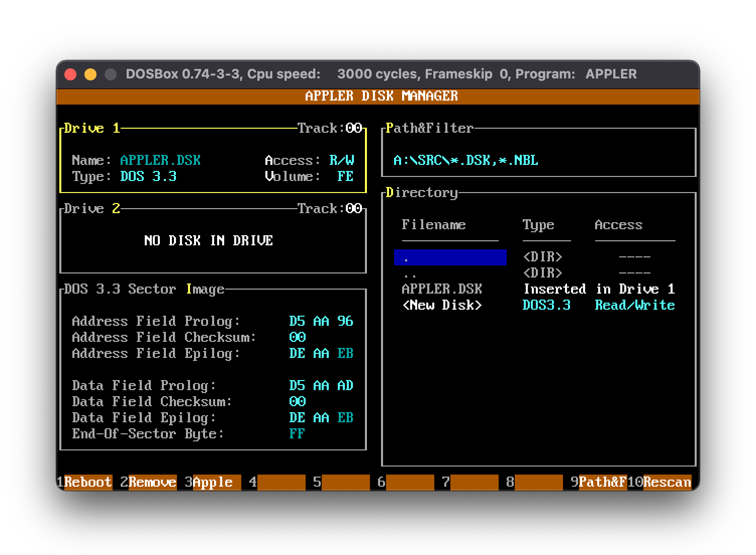Click the 9 Path&F function key
The image size is (756, 555).
click(599, 482)
